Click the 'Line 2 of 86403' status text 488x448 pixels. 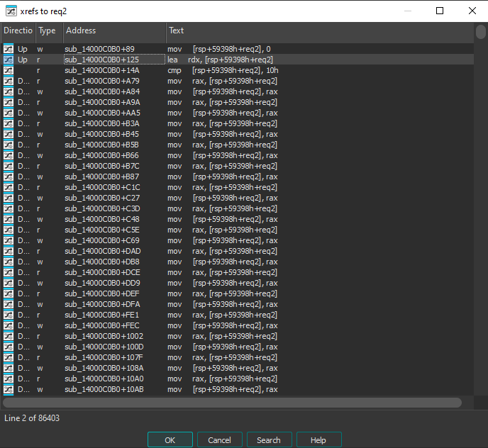coord(32,418)
